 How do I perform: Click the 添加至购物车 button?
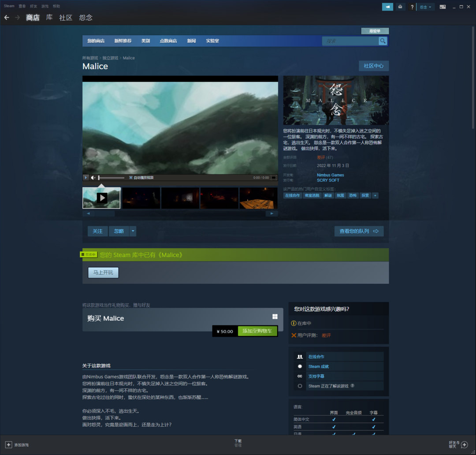click(257, 331)
